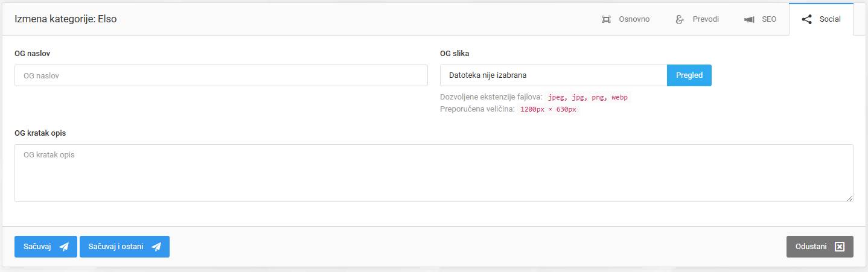The height and width of the screenshot is (272, 868).
Task: Click the OG kratak opis textarea resize handle
Action: tap(850, 198)
